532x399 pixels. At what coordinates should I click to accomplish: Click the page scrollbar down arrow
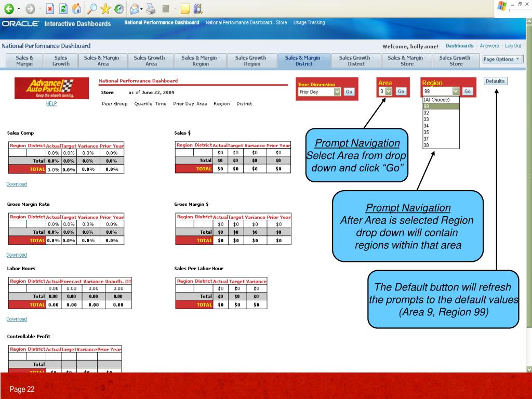[x=528, y=369]
